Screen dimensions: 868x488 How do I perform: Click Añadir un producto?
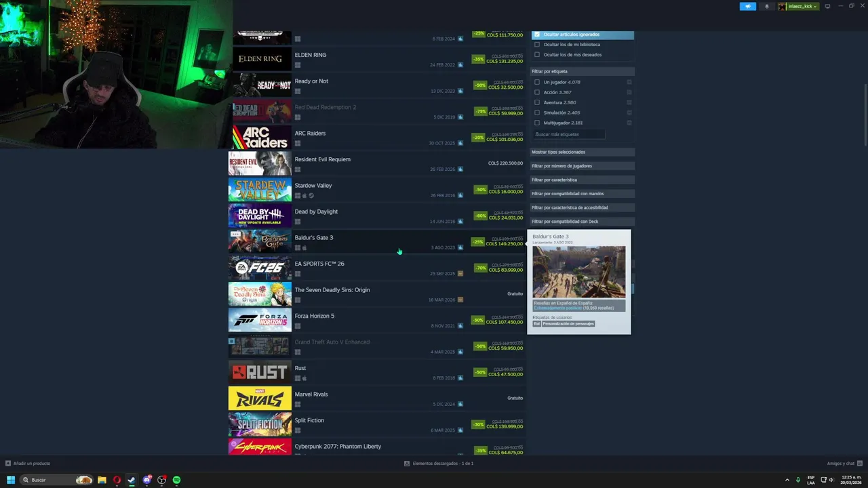pyautogui.click(x=32, y=464)
